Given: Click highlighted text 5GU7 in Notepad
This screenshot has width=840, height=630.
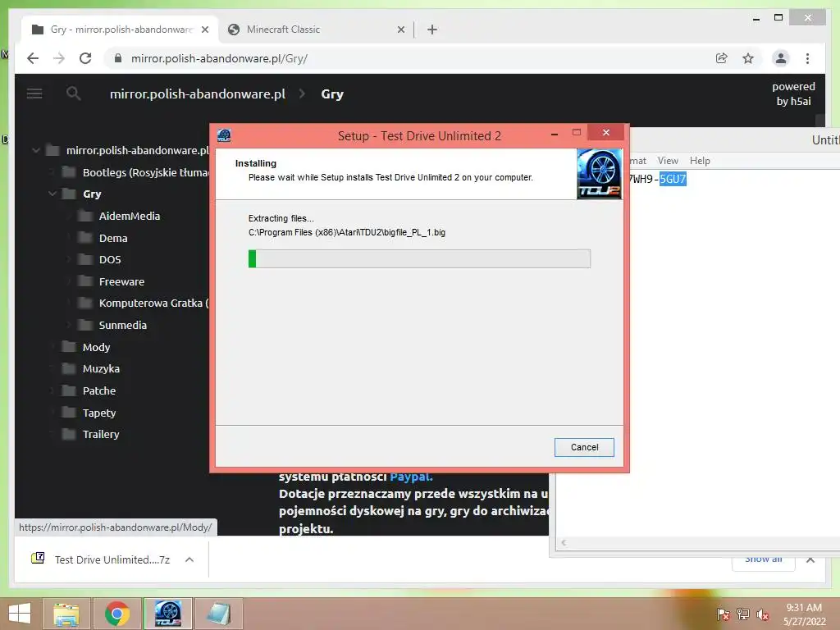Looking at the screenshot, I should tap(673, 179).
